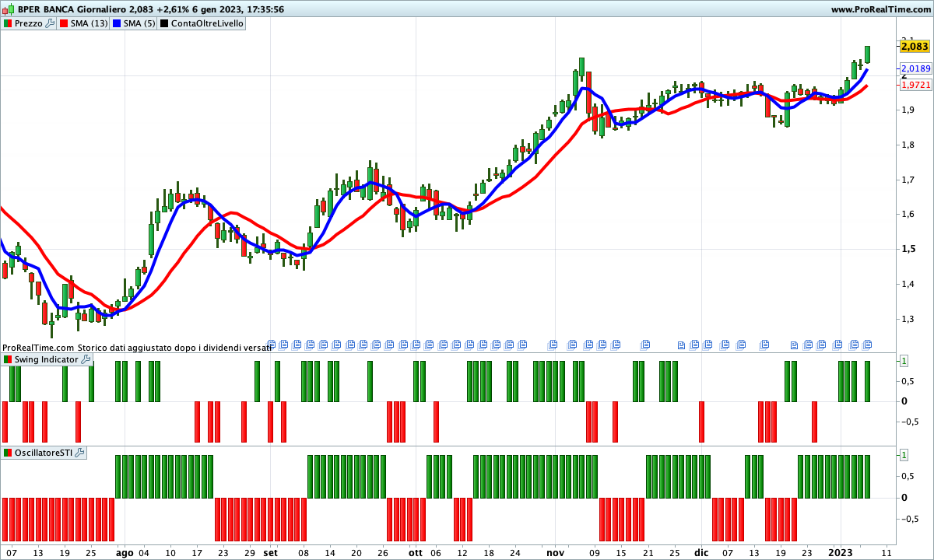The image size is (934, 560).
Task: Click the blue SMA (5) color swatch
Action: point(118,23)
